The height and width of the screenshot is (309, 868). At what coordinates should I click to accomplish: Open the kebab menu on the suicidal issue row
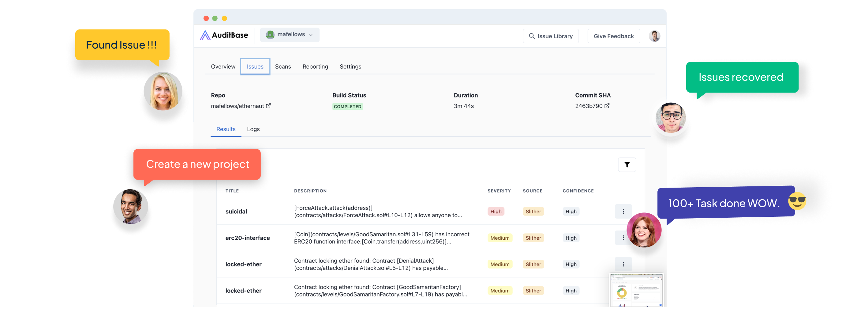tap(623, 211)
